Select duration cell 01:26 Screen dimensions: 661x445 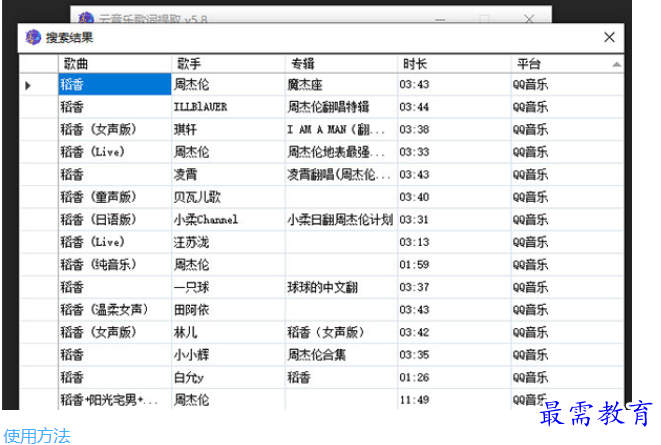(454, 378)
